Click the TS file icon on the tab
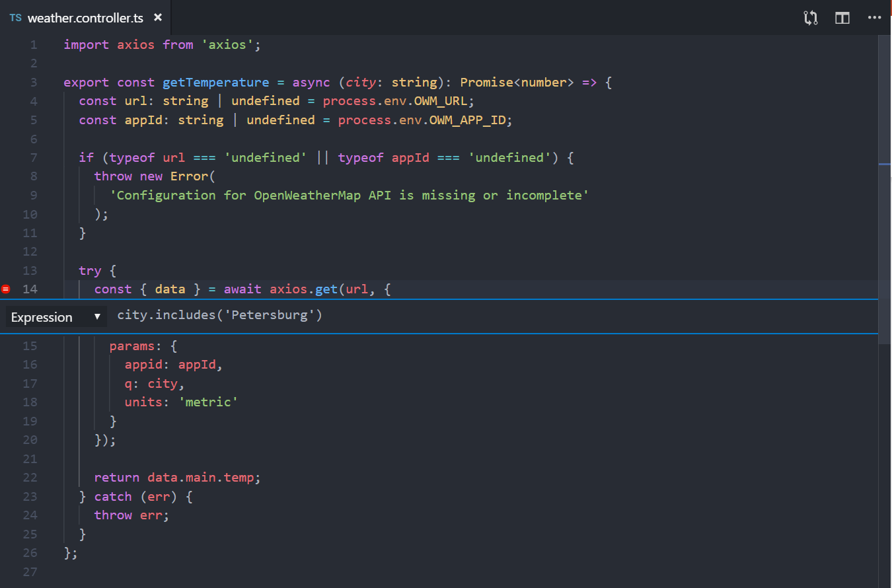The width and height of the screenshot is (892, 588). pyautogui.click(x=15, y=18)
